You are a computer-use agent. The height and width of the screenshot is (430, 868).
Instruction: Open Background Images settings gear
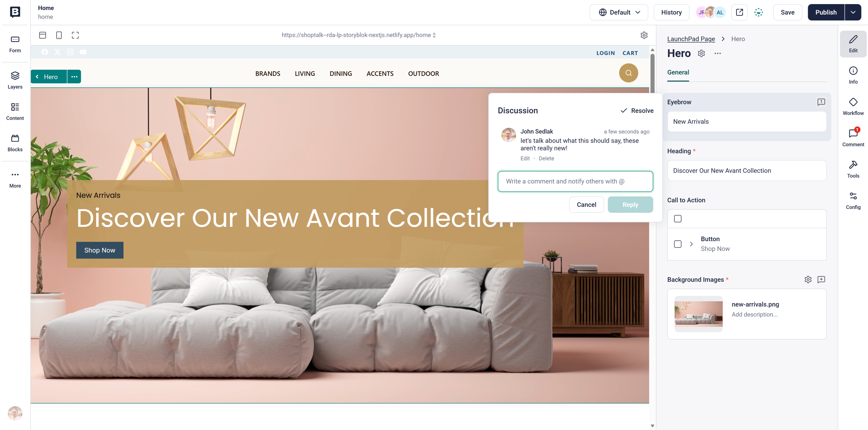tap(808, 280)
